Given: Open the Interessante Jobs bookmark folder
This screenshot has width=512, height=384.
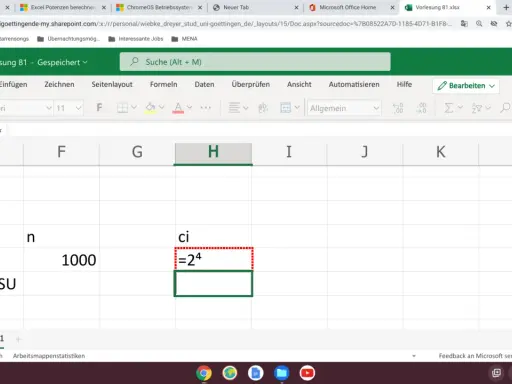Looking at the screenshot, I should pos(136,39).
